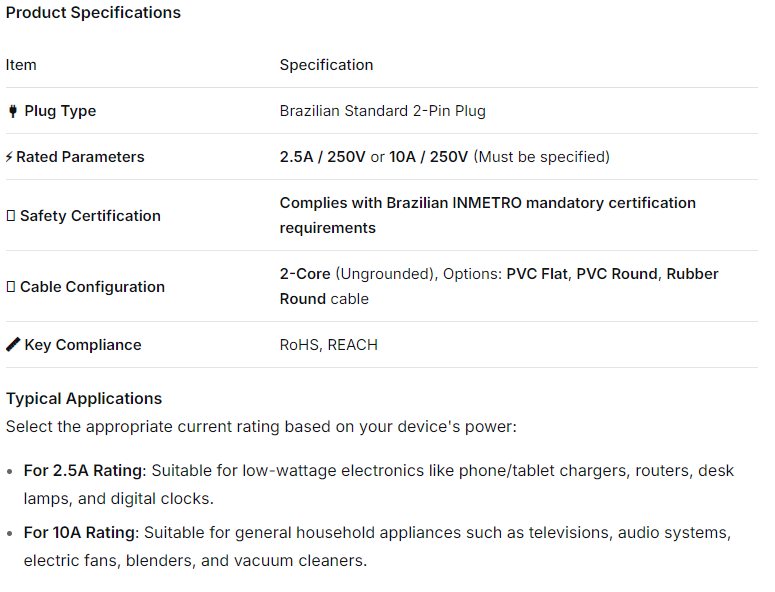The height and width of the screenshot is (592, 775).
Task: Click the pencil icon beside Key Compliance
Action: coord(13,345)
